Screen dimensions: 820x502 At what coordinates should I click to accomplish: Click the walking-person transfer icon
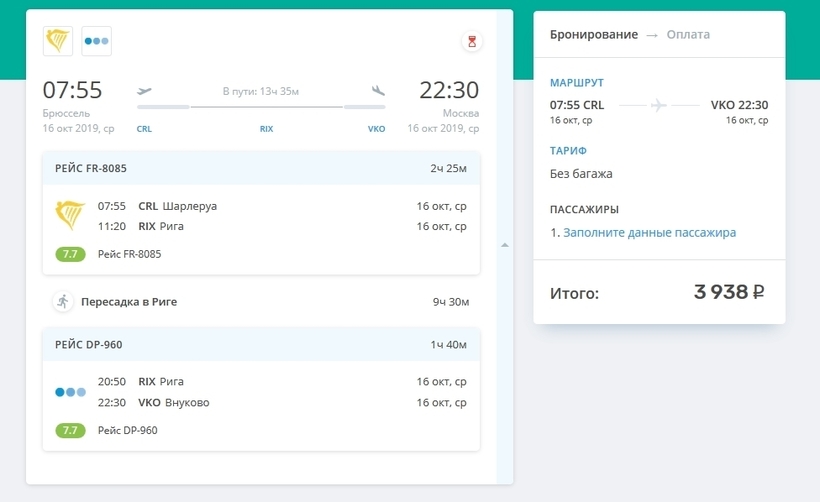click(x=63, y=302)
